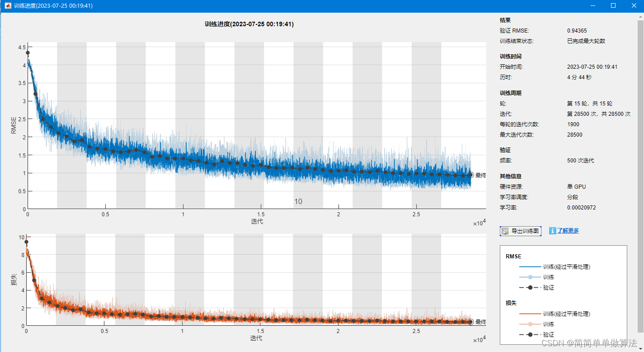Select the dashed 验证 sample in the RMSE legend
Viewport: 644px width, 352px height.
(x=530, y=288)
